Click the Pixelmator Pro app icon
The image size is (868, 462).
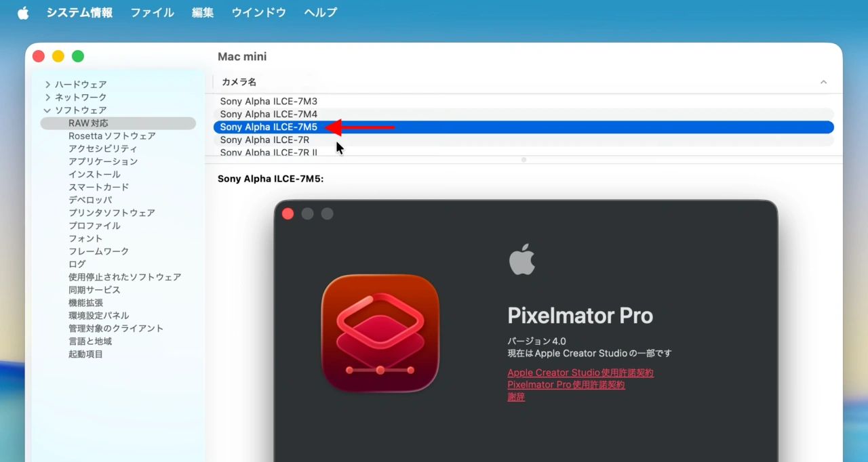coord(380,333)
